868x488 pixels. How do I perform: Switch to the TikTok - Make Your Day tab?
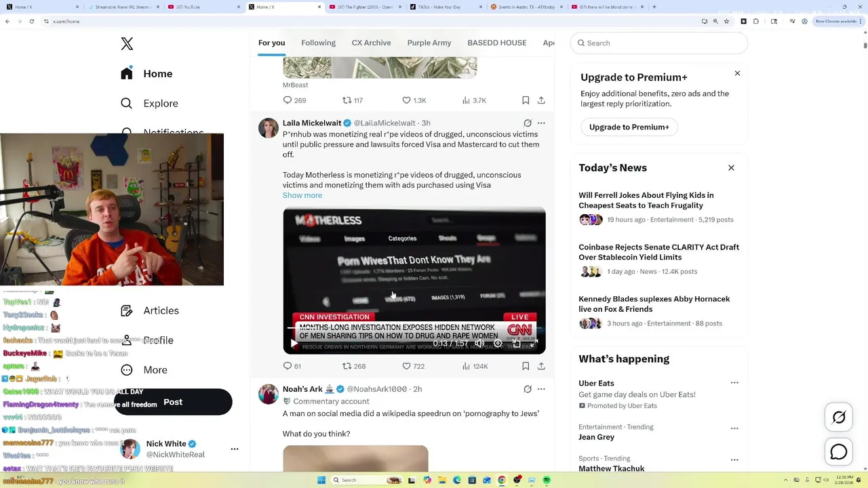coord(447,7)
